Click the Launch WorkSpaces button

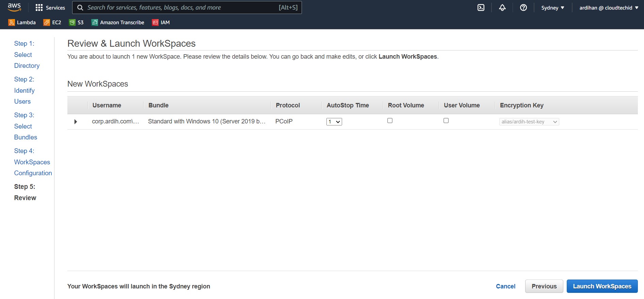[602, 286]
